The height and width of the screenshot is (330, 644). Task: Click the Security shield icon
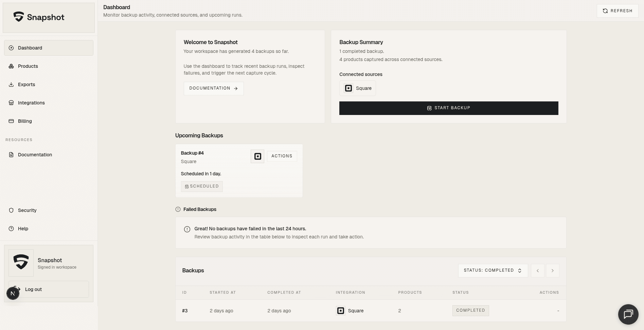11,210
